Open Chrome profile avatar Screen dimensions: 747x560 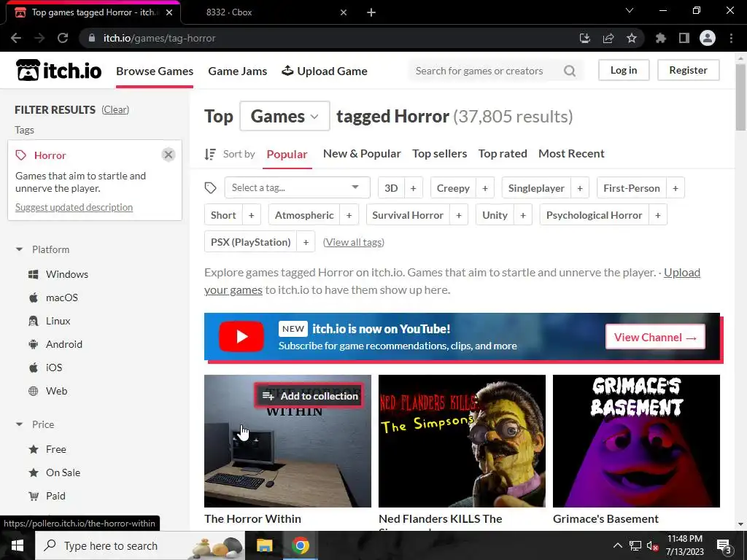(708, 38)
